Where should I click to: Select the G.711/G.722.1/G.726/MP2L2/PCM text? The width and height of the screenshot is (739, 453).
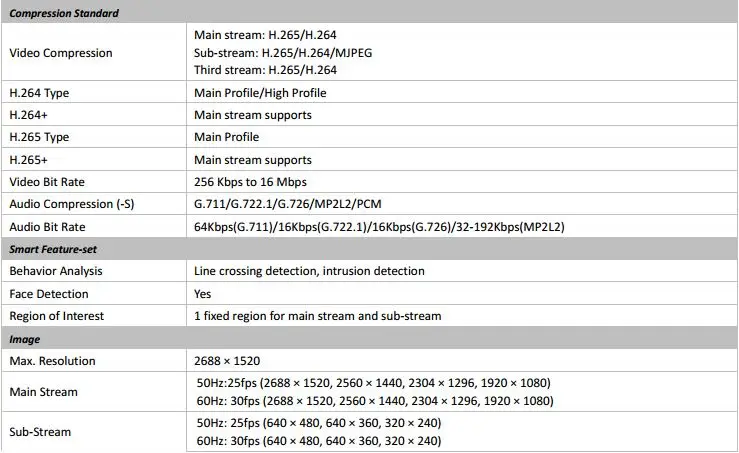click(x=287, y=204)
